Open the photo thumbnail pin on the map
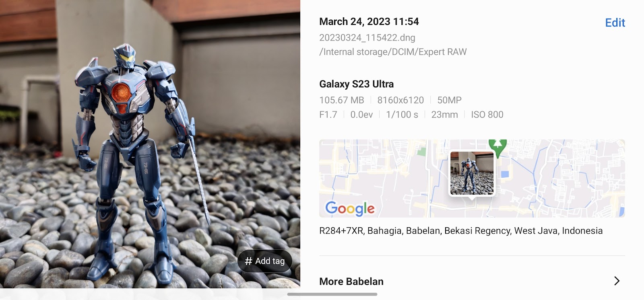Viewport: 644px width, 300px height. pos(472,174)
